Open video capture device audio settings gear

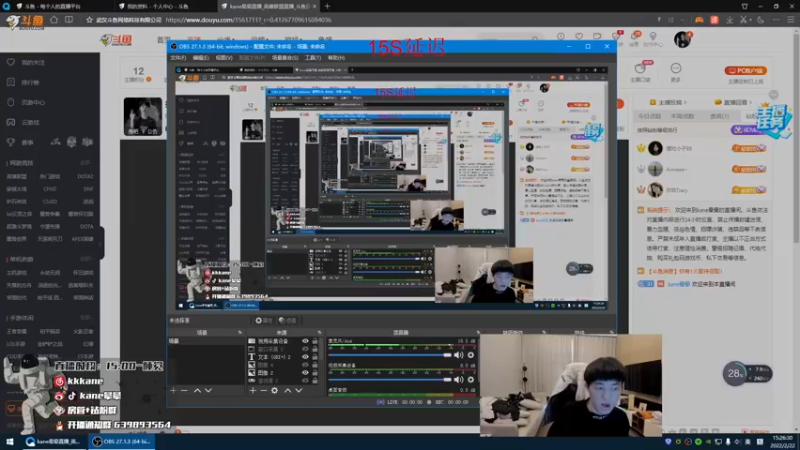(x=470, y=380)
